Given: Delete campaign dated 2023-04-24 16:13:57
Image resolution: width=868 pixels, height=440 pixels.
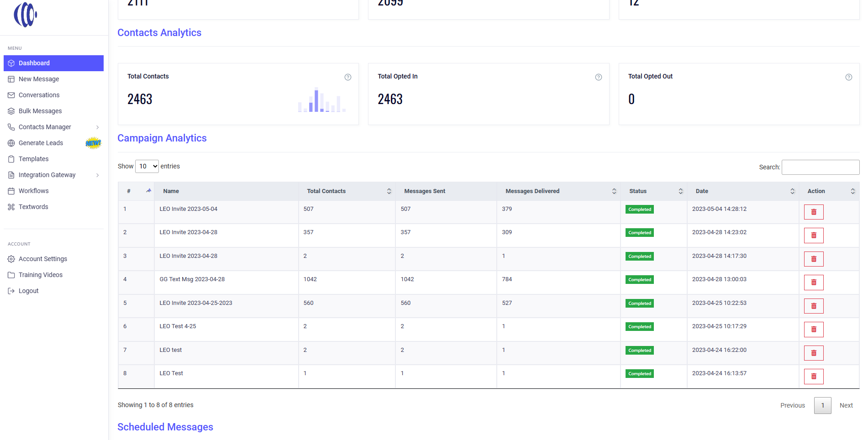Looking at the screenshot, I should [813, 377].
